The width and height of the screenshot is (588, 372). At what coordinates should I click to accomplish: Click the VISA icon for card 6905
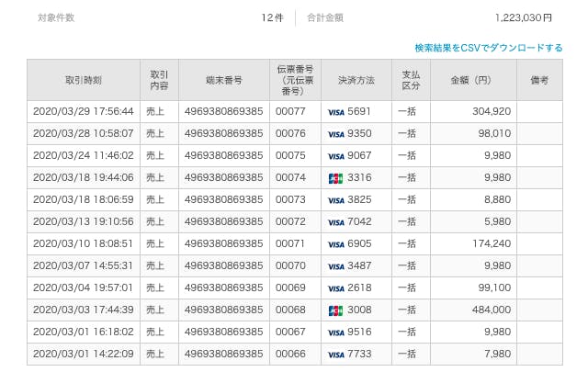pyautogui.click(x=335, y=244)
